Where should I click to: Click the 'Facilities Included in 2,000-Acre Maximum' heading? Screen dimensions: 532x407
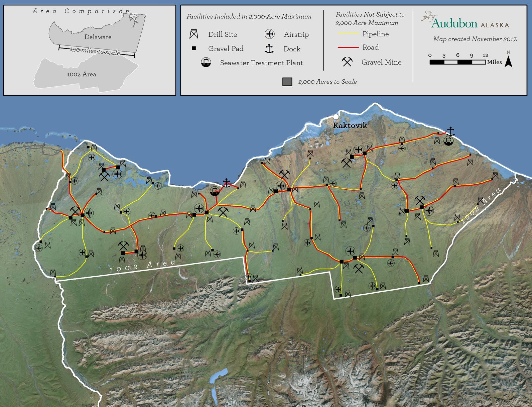(249, 16)
